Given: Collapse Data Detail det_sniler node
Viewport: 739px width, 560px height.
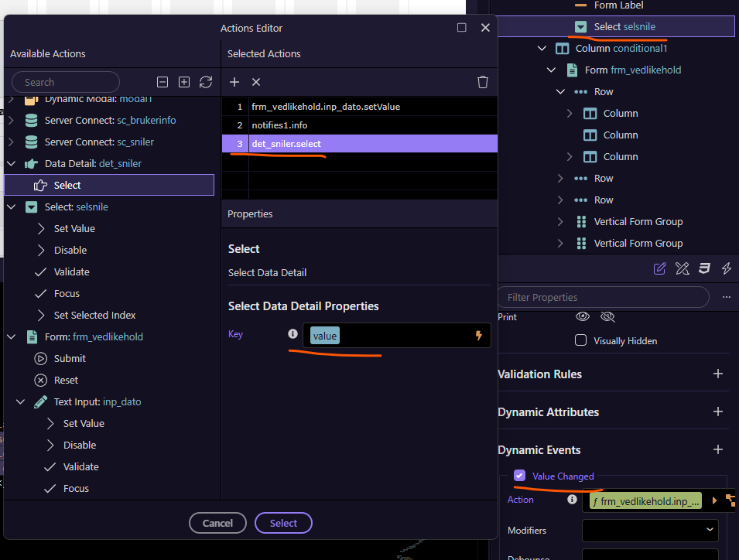Looking at the screenshot, I should (x=12, y=163).
